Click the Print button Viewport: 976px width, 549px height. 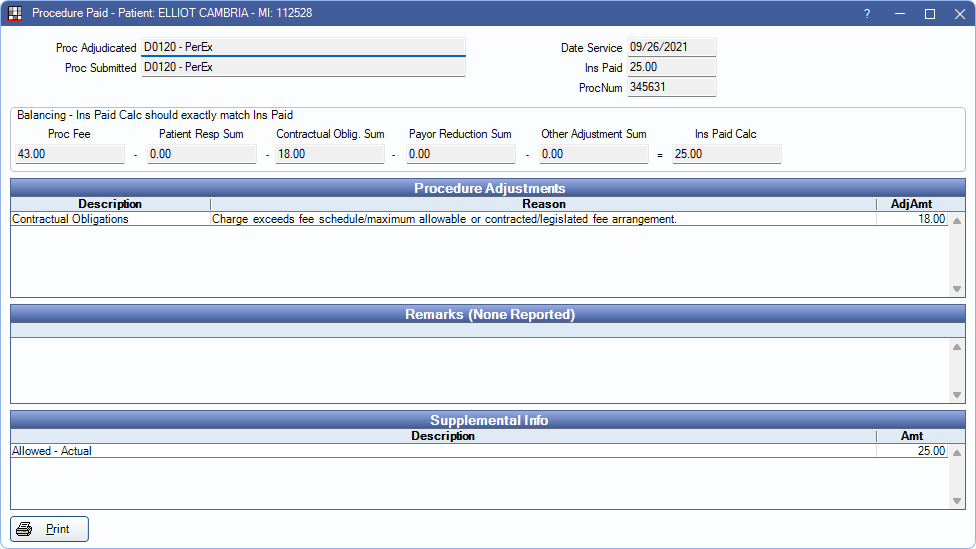click(50, 529)
